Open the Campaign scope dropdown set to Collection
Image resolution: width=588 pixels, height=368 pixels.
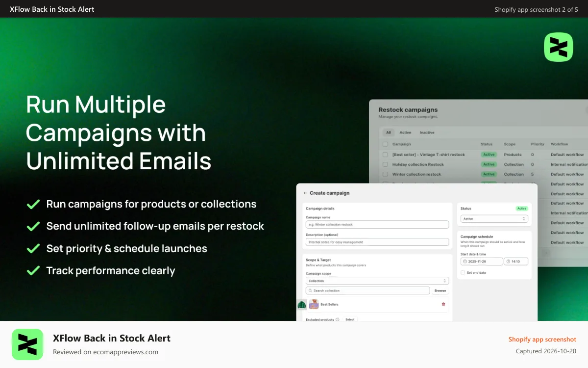(x=377, y=281)
